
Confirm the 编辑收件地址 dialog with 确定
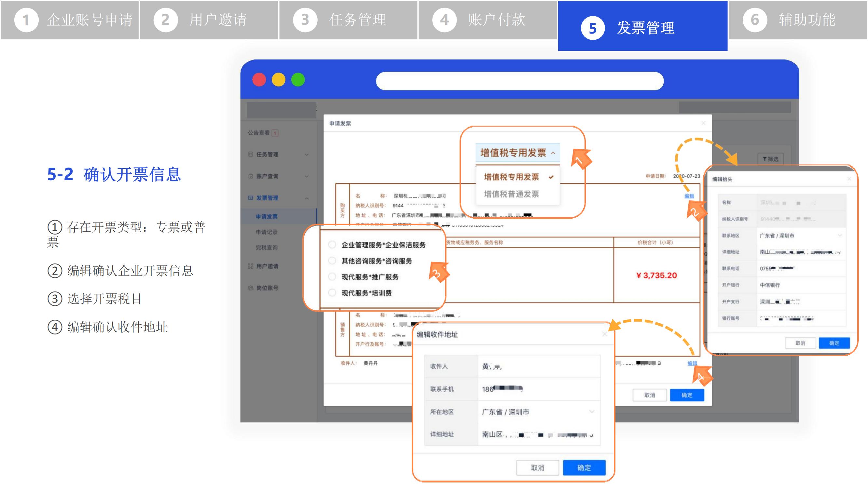pos(584,468)
